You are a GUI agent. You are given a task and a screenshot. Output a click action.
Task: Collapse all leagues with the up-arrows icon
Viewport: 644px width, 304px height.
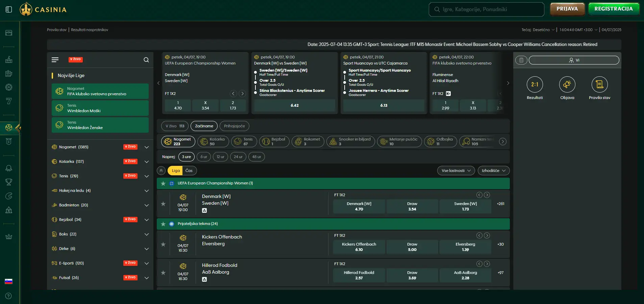tap(161, 171)
